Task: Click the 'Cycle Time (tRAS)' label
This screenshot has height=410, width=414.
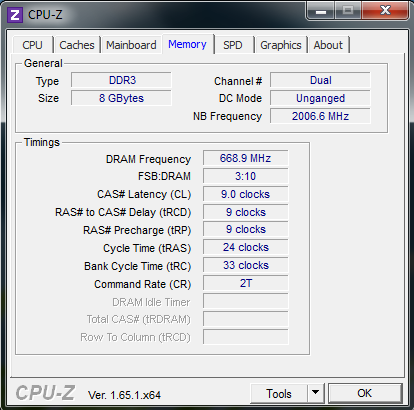Action: pos(147,248)
